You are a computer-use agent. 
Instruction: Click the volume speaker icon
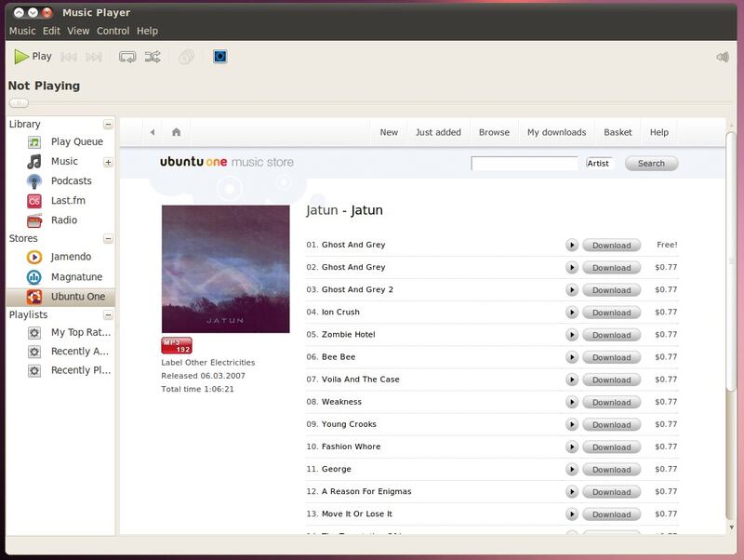click(x=723, y=57)
